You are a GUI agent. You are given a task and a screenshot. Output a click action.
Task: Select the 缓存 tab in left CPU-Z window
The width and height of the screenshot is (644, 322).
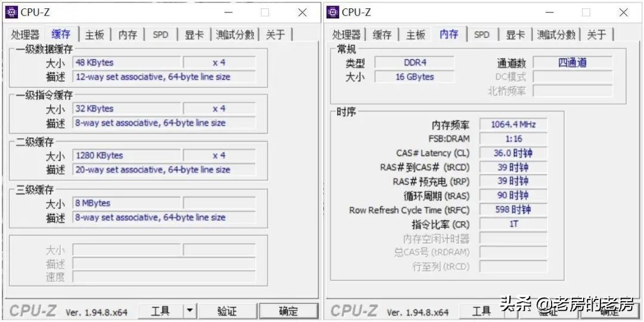tap(61, 33)
